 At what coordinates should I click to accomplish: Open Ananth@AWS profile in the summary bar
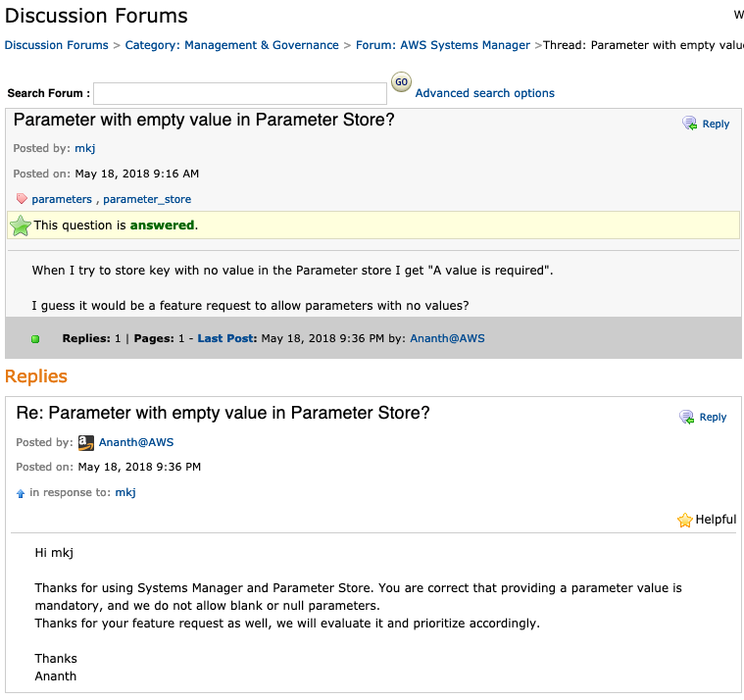pos(447,338)
